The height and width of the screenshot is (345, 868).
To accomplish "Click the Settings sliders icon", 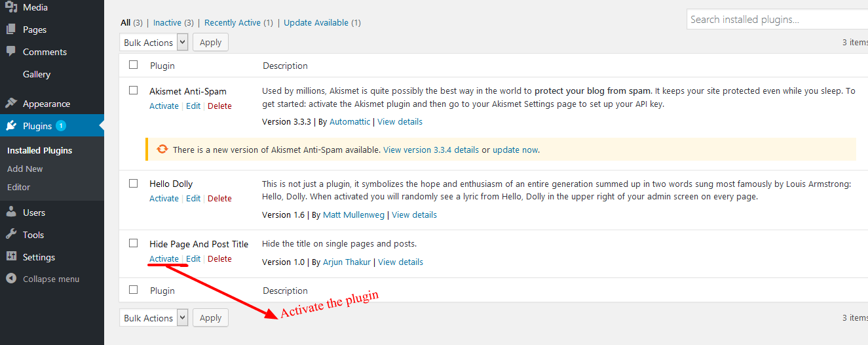I will [x=11, y=257].
